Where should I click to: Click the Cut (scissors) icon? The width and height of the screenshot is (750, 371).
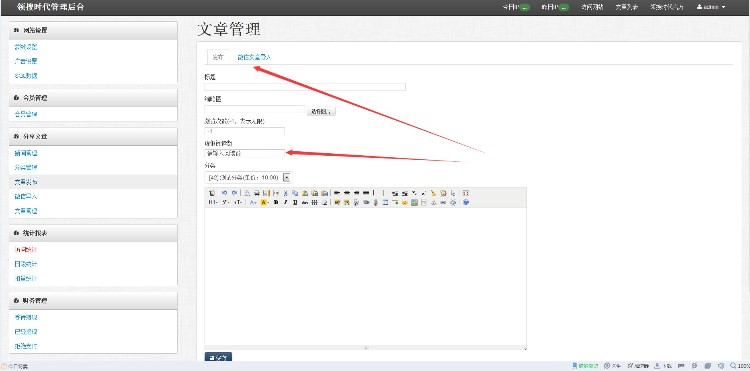click(286, 193)
